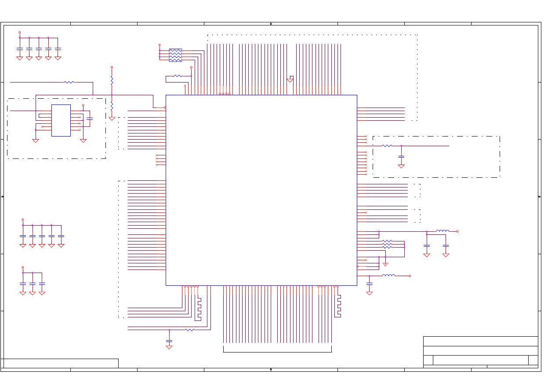Select the ground symbol between top pin groups

[x=290, y=80]
